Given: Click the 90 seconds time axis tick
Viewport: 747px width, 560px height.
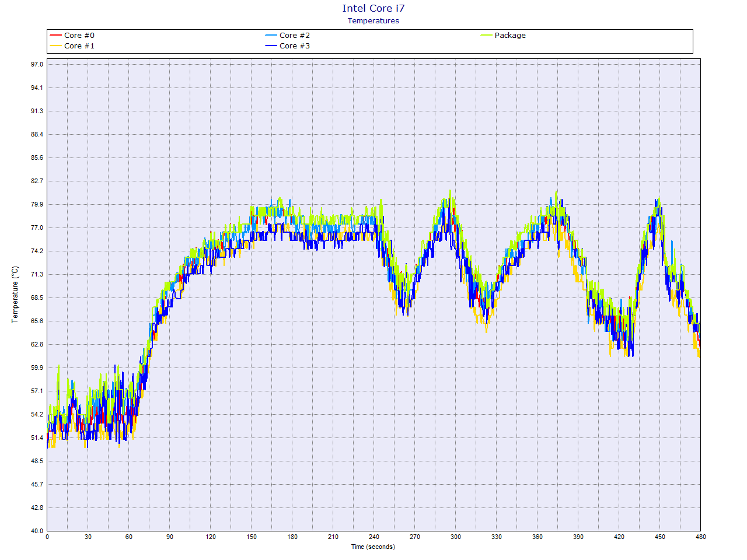Looking at the screenshot, I should pos(170,537).
